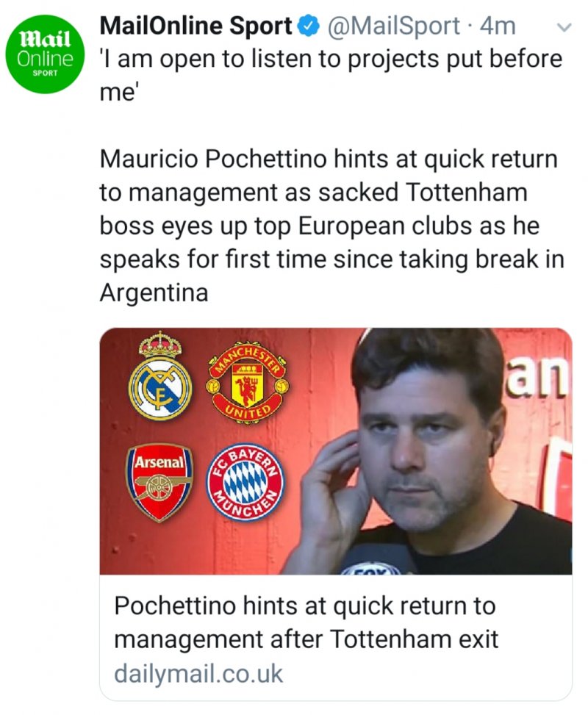This screenshot has height=715, width=588.
Task: Click the Real Madrid crest
Action: coord(159,376)
